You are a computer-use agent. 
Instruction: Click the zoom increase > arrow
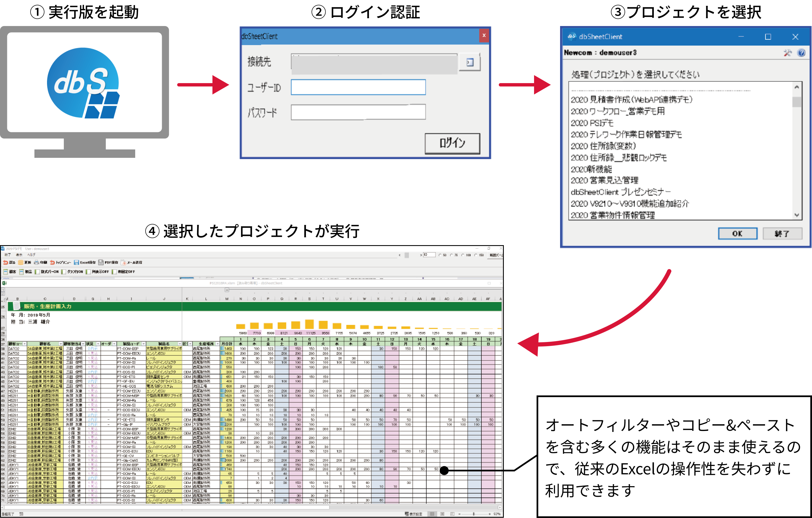coord(421,255)
